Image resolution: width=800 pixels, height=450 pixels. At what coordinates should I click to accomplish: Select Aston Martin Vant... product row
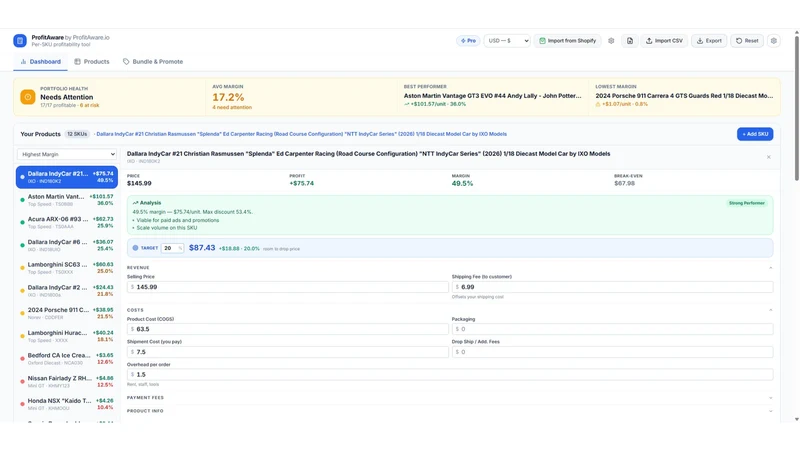(x=67, y=200)
